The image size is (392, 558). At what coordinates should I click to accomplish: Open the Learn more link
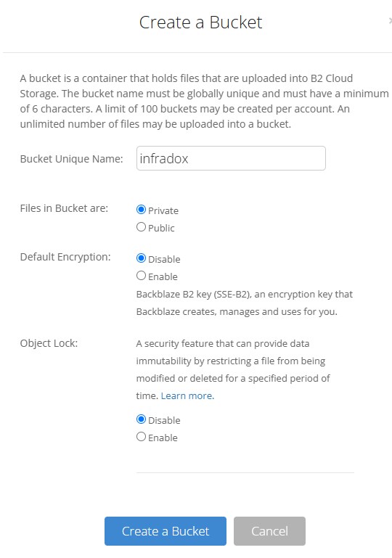[x=187, y=395]
